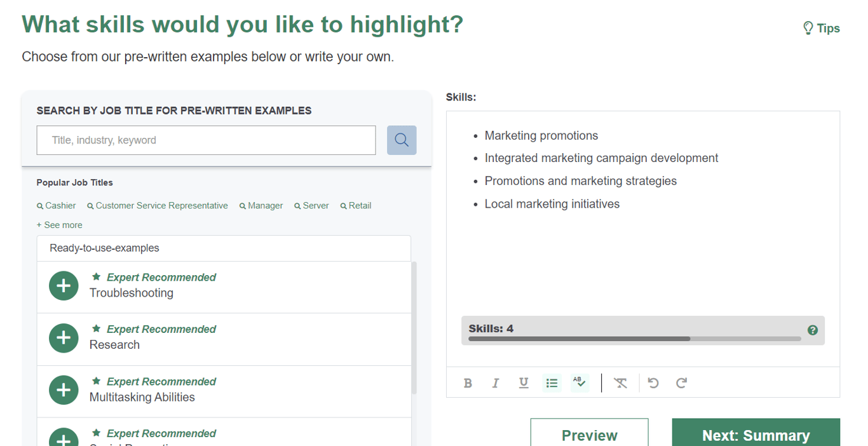Add the Research skill with plus icon
The width and height of the screenshot is (868, 446).
(64, 338)
